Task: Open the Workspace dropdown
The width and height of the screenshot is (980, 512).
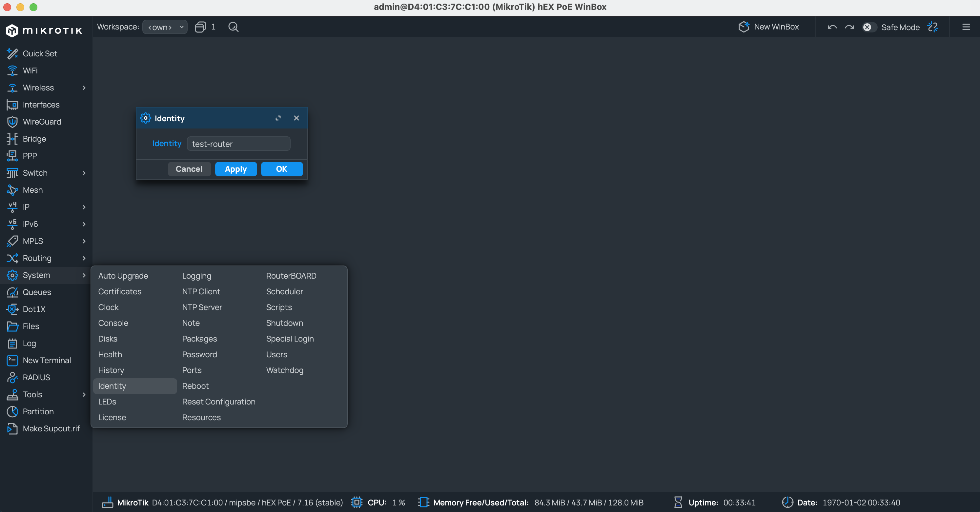Action: pyautogui.click(x=165, y=27)
